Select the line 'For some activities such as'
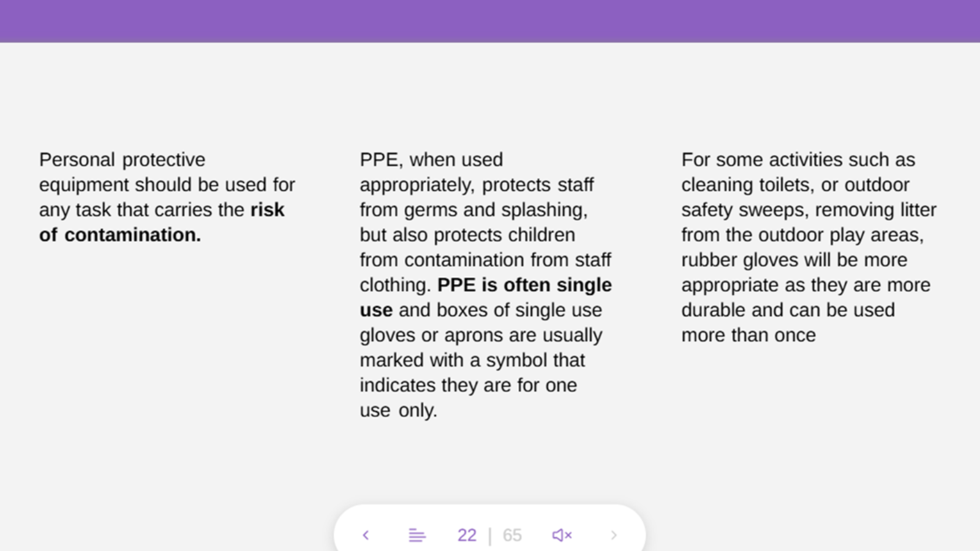This screenshot has height=551, width=980. pyautogui.click(x=798, y=160)
